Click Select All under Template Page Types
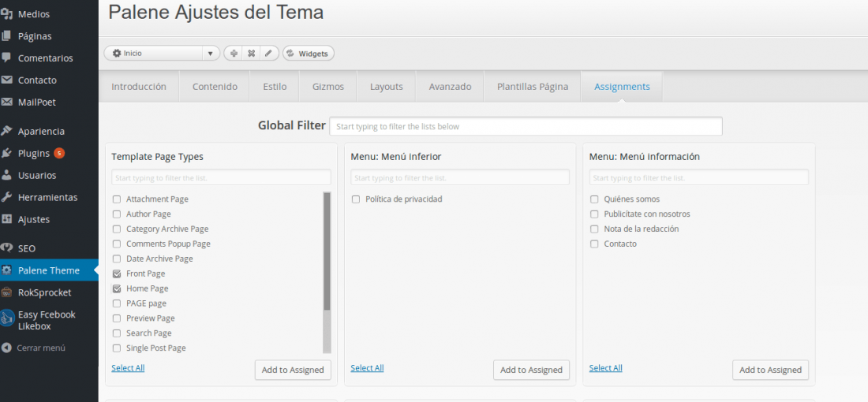 click(128, 368)
